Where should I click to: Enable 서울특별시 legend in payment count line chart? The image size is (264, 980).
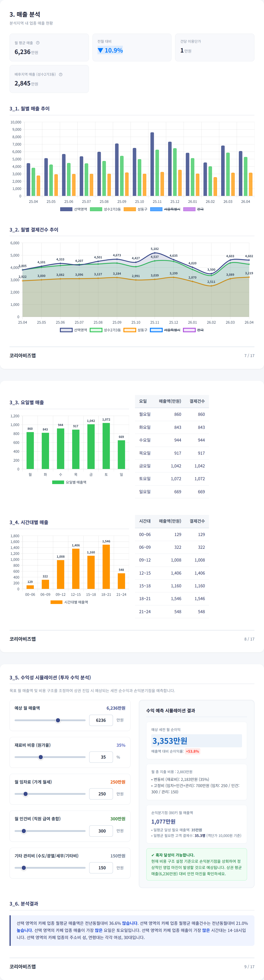point(165,330)
